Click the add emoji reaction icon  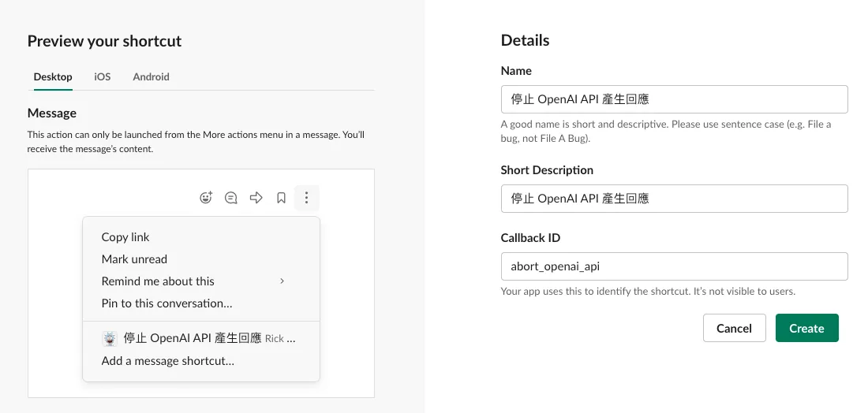click(x=206, y=198)
